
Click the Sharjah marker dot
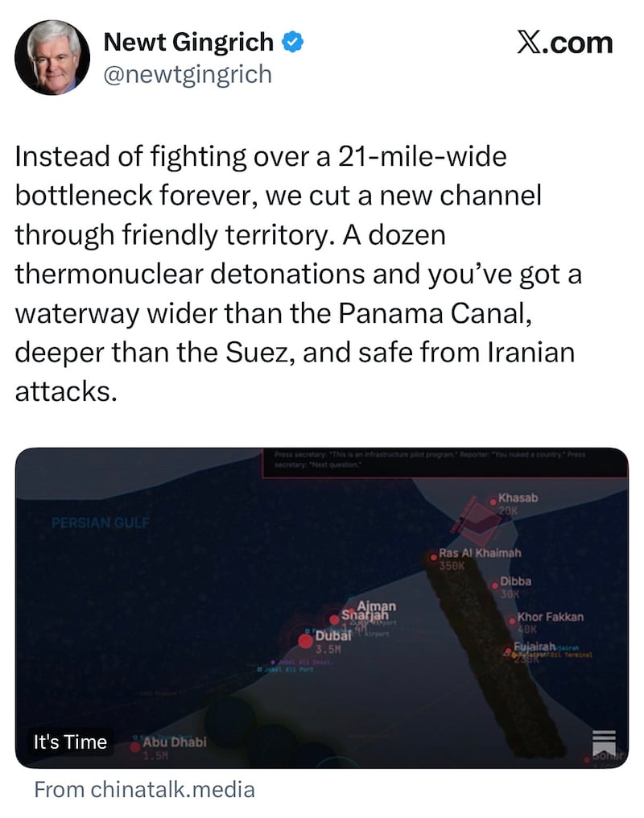pyautogui.click(x=334, y=619)
